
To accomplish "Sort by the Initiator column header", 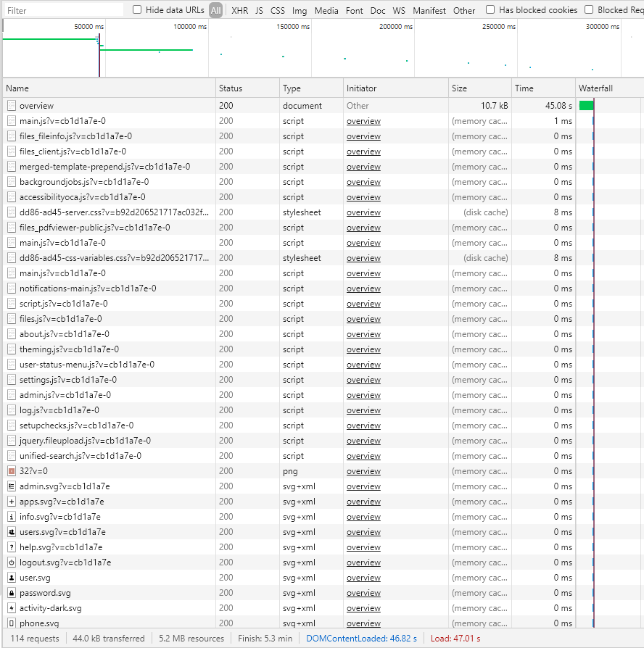I will pyautogui.click(x=396, y=88).
